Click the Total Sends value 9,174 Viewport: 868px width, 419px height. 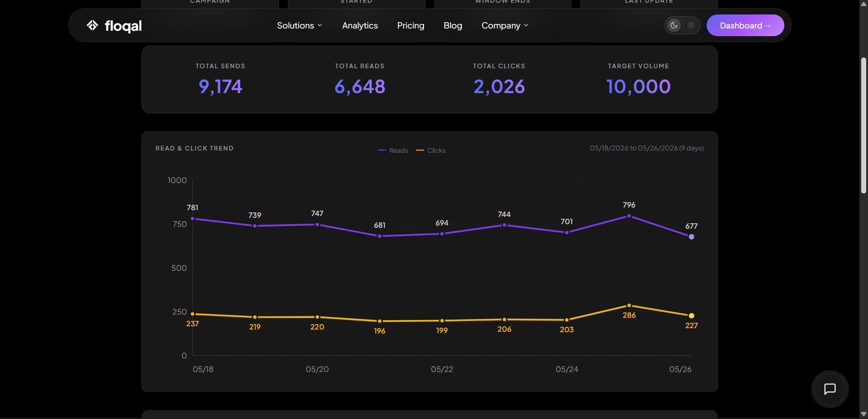click(x=221, y=86)
